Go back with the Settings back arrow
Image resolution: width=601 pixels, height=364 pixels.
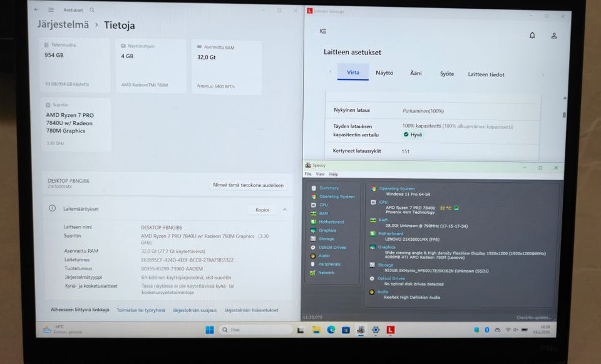[36, 9]
